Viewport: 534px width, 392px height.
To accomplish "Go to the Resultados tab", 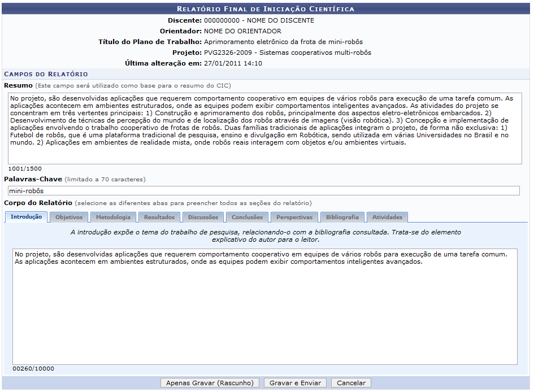I will pos(159,217).
